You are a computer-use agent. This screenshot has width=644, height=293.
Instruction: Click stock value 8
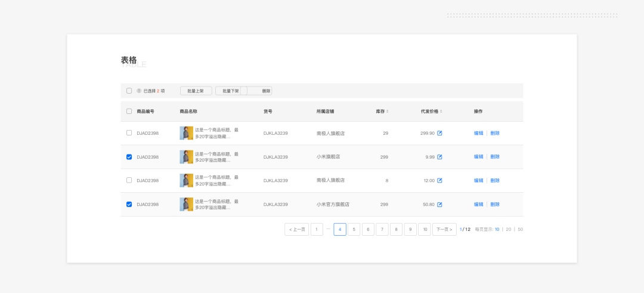387,180
